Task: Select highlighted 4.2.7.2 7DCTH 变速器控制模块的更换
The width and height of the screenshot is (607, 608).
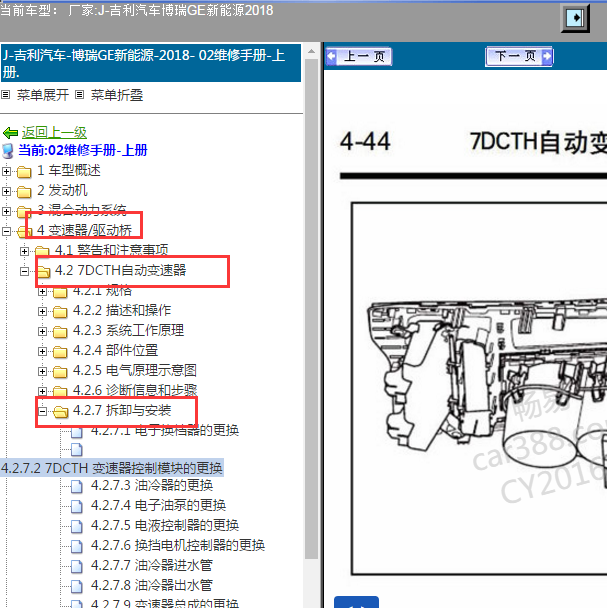Action: [112, 468]
